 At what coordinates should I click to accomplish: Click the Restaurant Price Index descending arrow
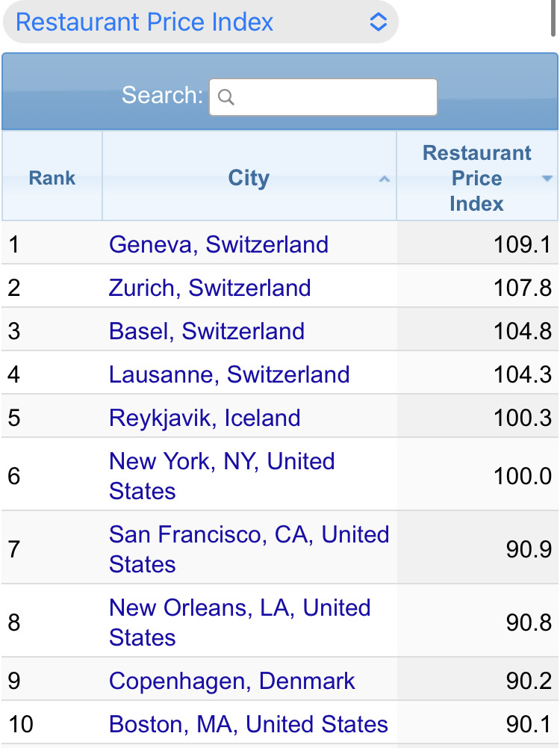pos(547,178)
